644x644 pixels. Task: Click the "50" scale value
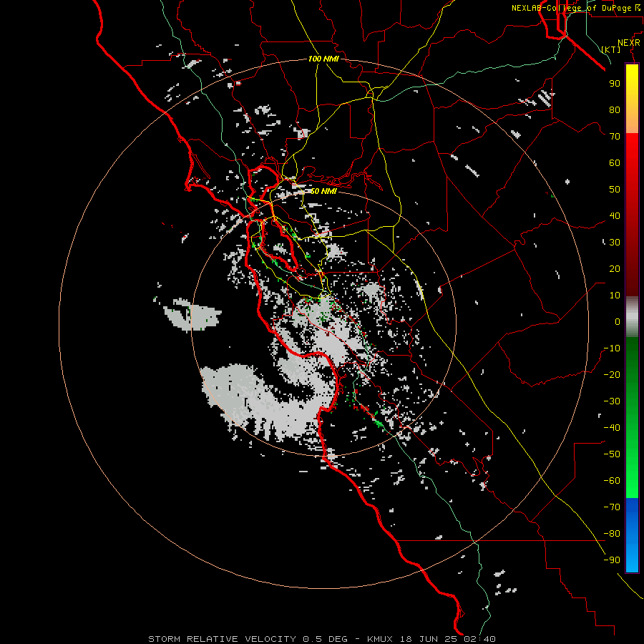click(615, 190)
